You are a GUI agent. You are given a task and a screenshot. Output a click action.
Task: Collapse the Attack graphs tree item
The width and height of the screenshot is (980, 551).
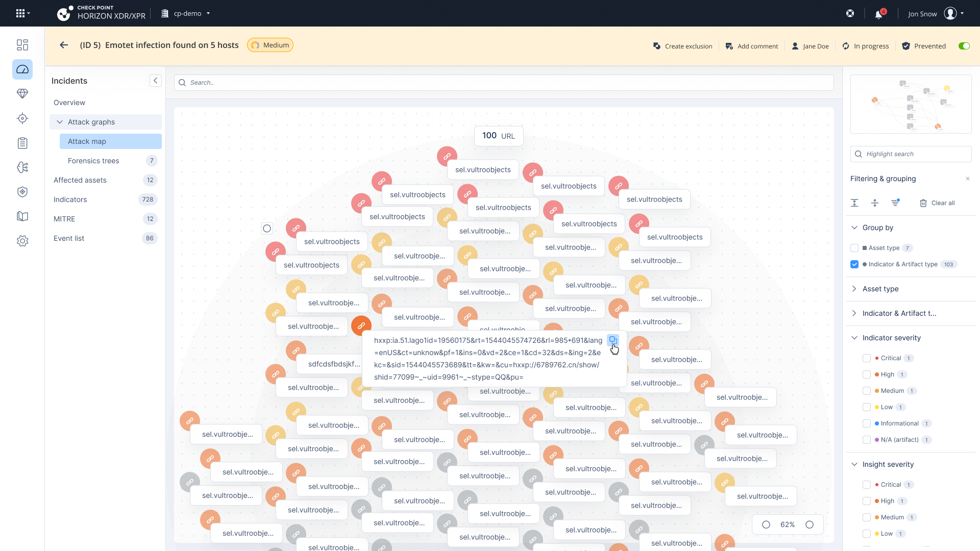pos(60,122)
